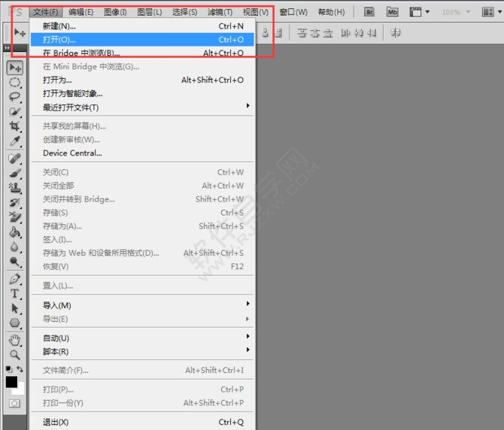This screenshot has height=430, width=504.
Task: Select the Dodge tool
Action: coord(15,262)
